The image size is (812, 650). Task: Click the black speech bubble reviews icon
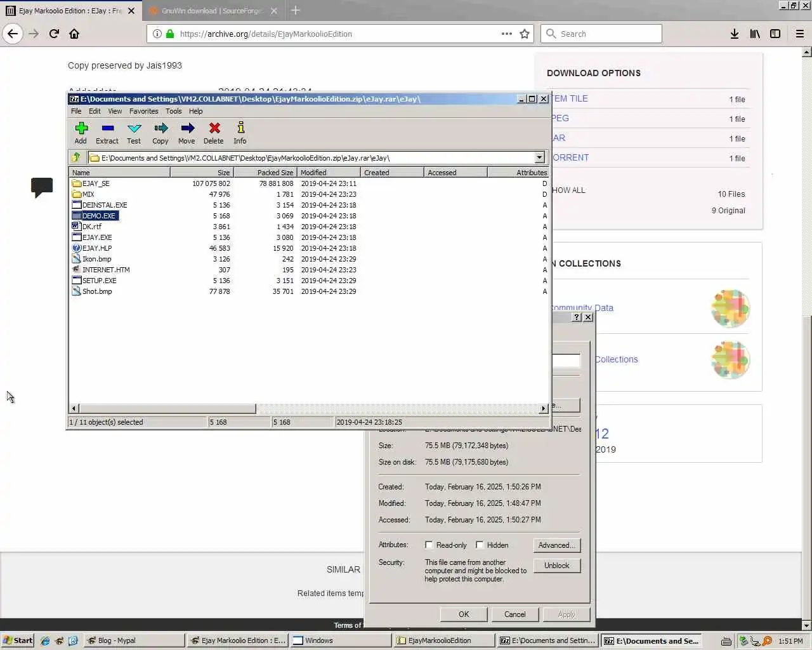[x=42, y=187]
